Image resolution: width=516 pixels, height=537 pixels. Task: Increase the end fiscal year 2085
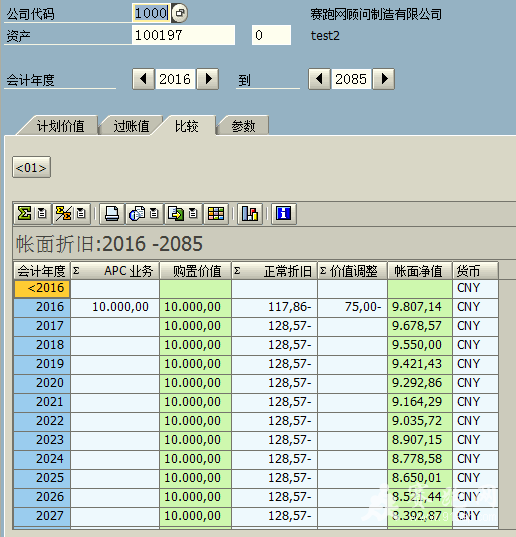click(384, 79)
